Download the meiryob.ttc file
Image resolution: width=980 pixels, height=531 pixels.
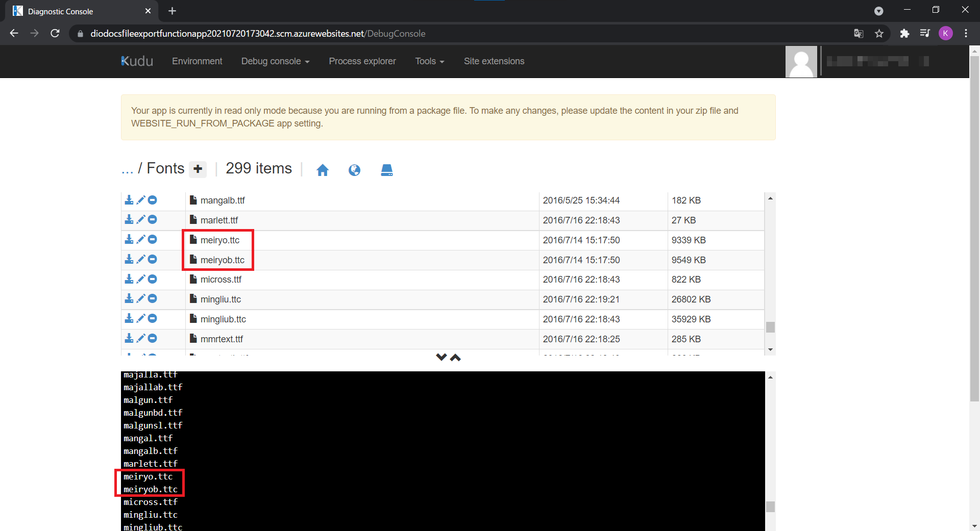[129, 259]
